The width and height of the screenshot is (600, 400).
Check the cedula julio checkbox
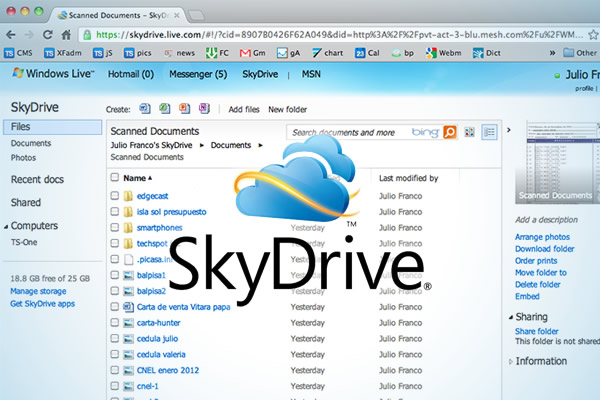tap(115, 338)
